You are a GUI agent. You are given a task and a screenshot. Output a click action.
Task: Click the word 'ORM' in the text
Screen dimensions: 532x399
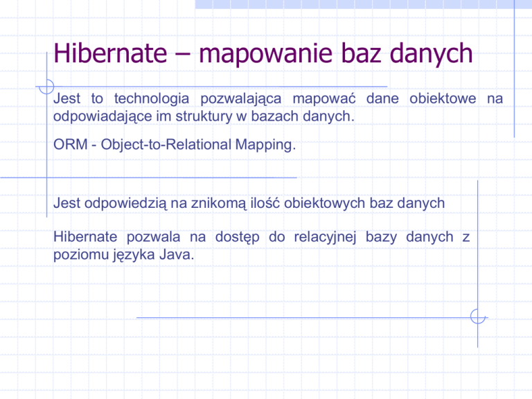[x=71, y=145]
